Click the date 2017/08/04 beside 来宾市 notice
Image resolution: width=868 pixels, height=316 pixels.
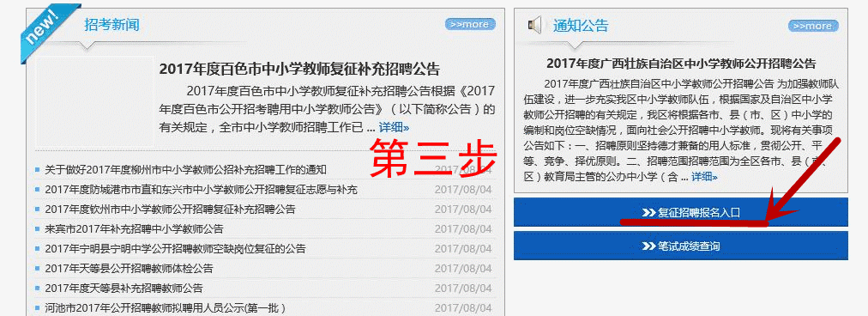tap(463, 229)
